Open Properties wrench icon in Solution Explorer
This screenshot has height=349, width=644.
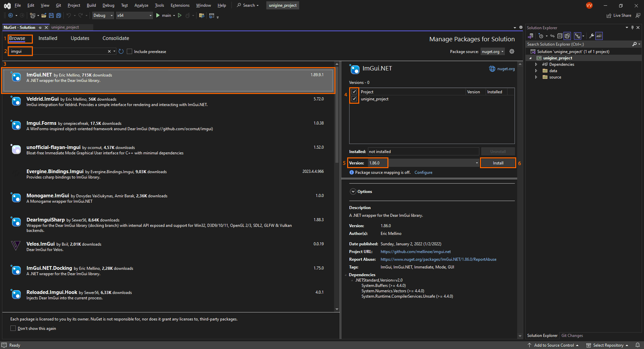pos(592,36)
